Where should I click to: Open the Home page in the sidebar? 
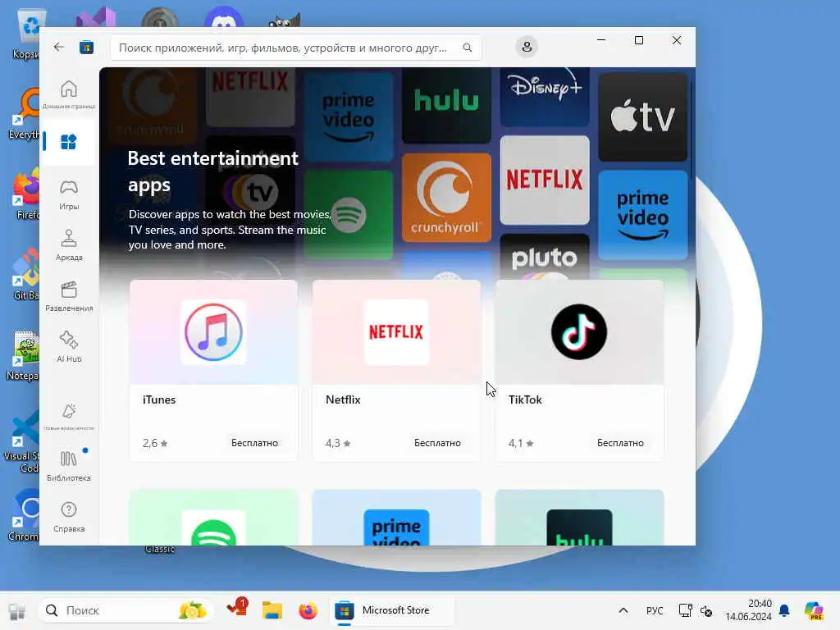point(69,94)
